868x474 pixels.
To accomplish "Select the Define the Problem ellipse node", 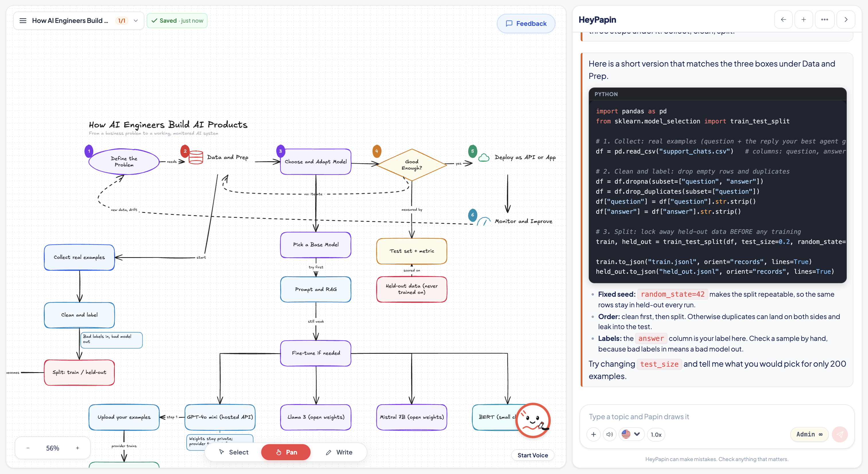I will click(124, 162).
